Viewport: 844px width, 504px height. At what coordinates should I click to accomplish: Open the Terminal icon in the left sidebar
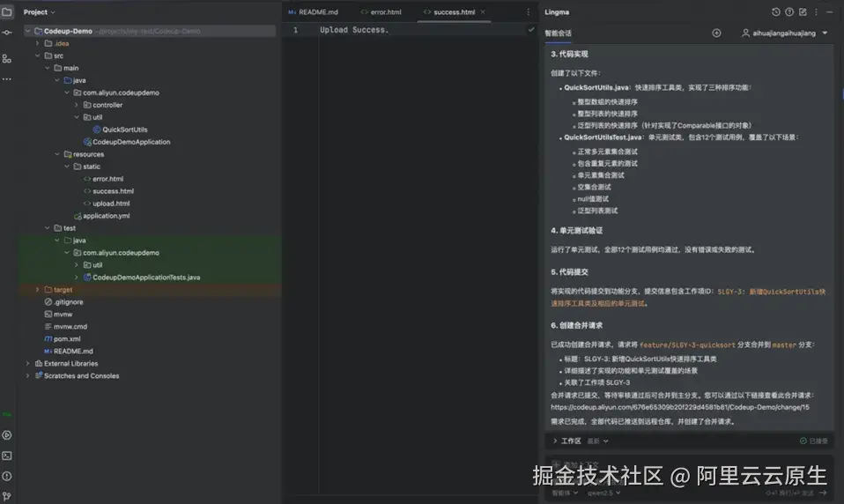[7, 456]
